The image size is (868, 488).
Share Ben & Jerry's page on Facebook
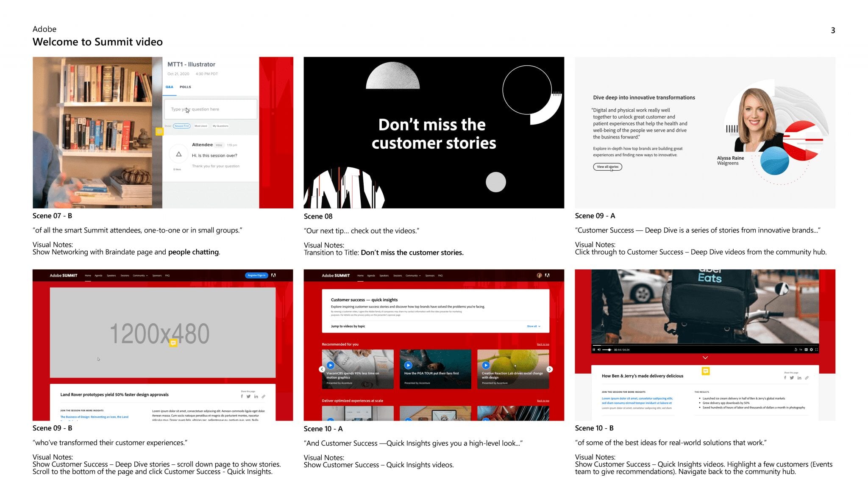[785, 377]
